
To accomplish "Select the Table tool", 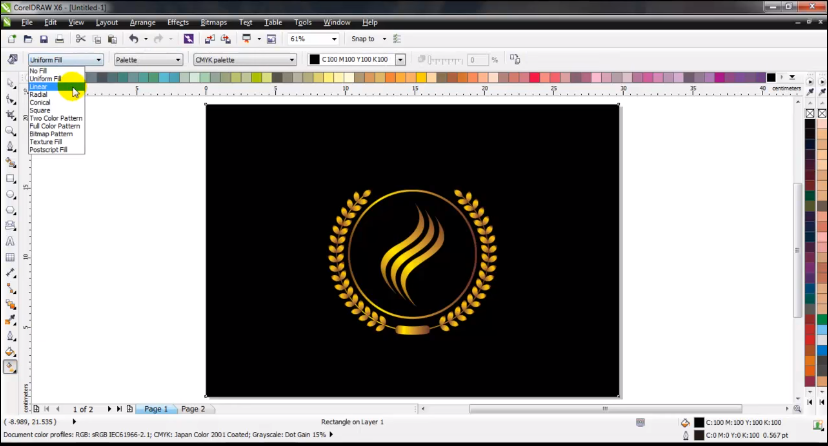I will pos(10,257).
